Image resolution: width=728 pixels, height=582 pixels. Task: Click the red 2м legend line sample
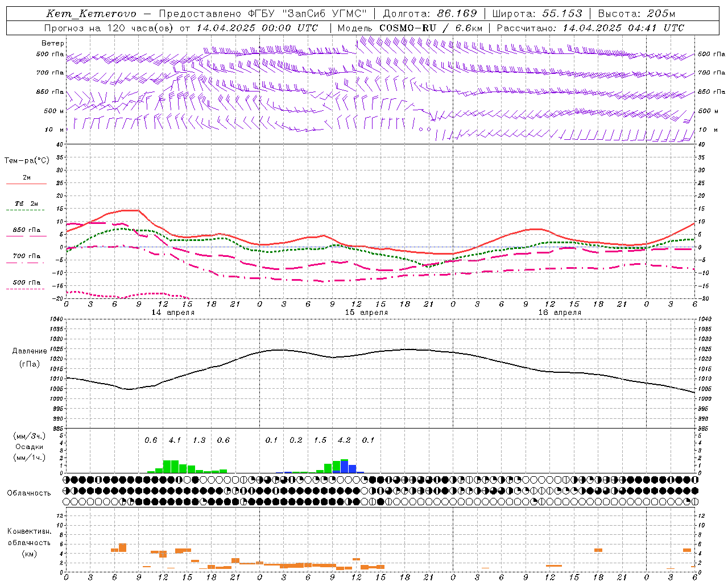pos(26,184)
